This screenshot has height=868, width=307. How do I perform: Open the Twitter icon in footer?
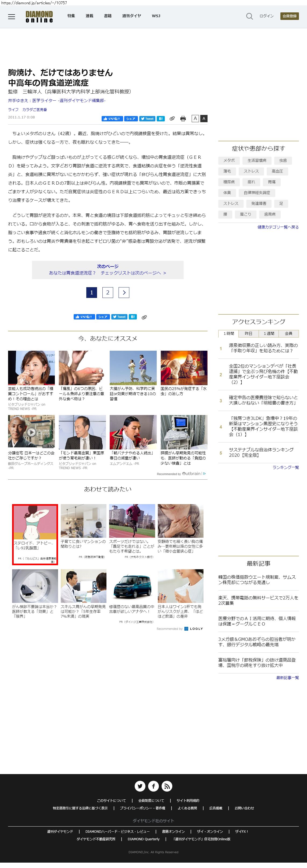coord(140,786)
